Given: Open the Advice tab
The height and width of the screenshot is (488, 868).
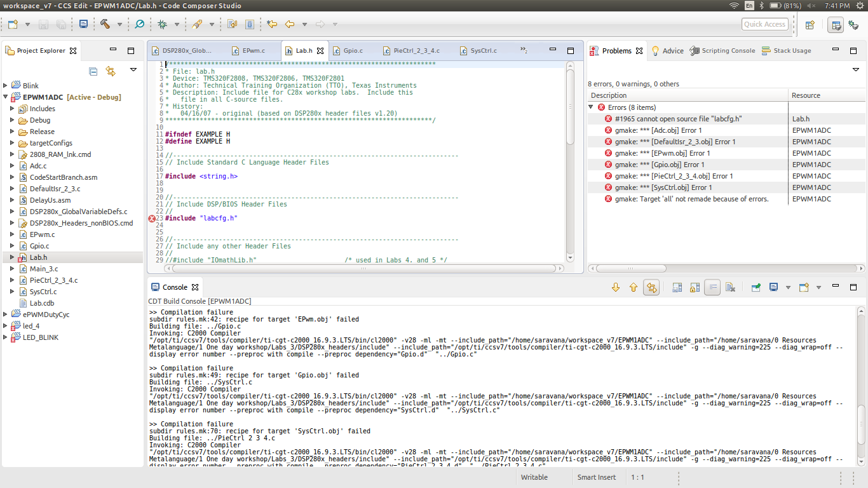Looking at the screenshot, I should [667, 51].
